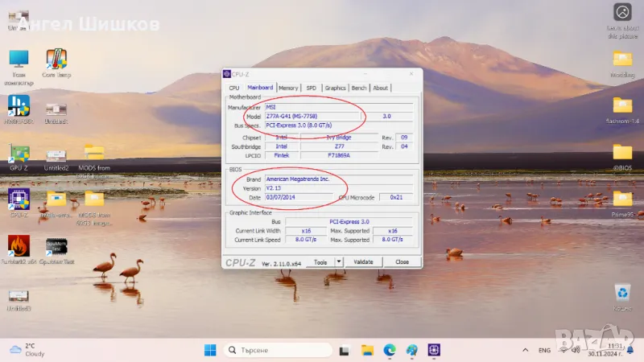Viewport: 644px width, 362px height.
Task: Open the weather widget showing 2°C Cloudy
Action: [28, 349]
